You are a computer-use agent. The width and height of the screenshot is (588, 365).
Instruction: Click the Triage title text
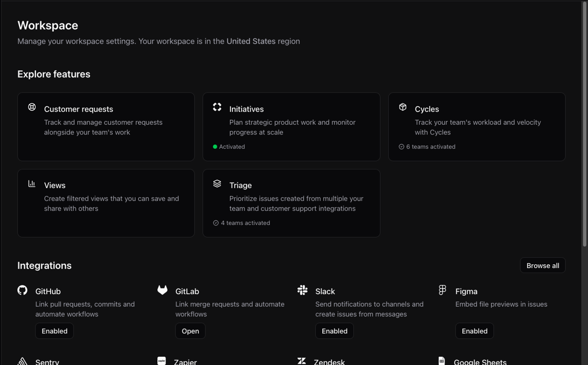(x=241, y=185)
